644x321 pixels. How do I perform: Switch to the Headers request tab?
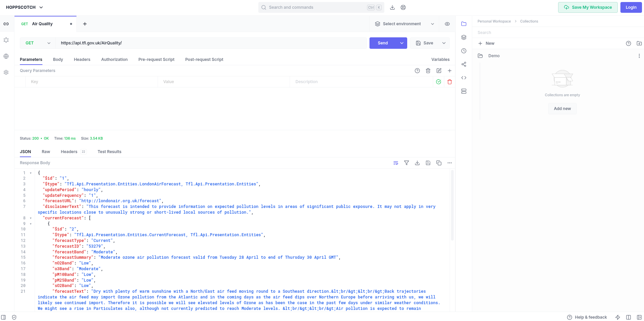click(x=82, y=60)
